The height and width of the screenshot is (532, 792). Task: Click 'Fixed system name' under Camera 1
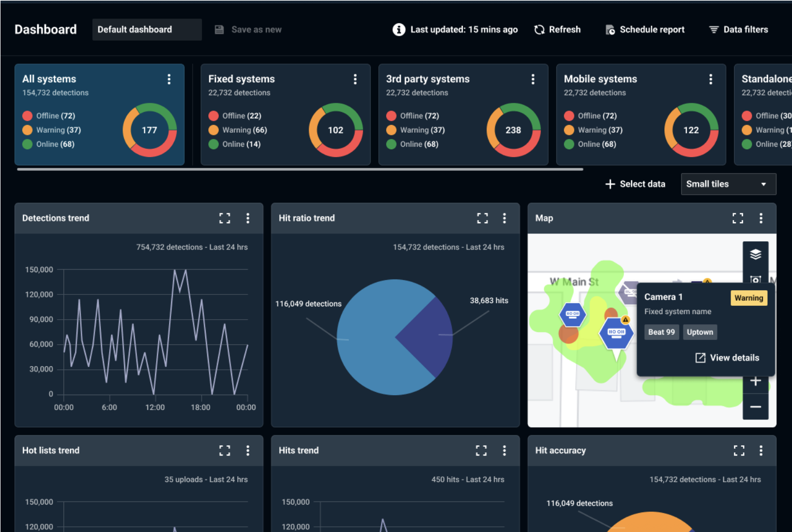point(678,311)
